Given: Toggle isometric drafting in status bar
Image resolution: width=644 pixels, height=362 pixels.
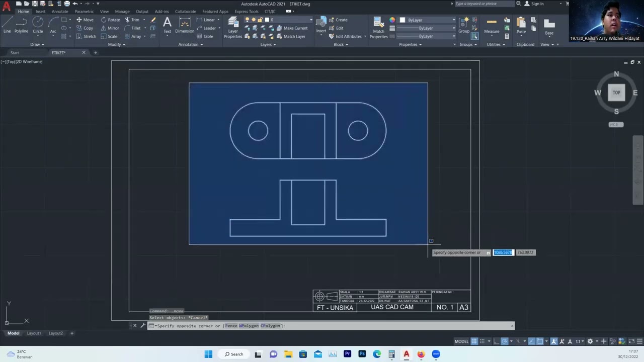Looking at the screenshot, I should click(518, 341).
